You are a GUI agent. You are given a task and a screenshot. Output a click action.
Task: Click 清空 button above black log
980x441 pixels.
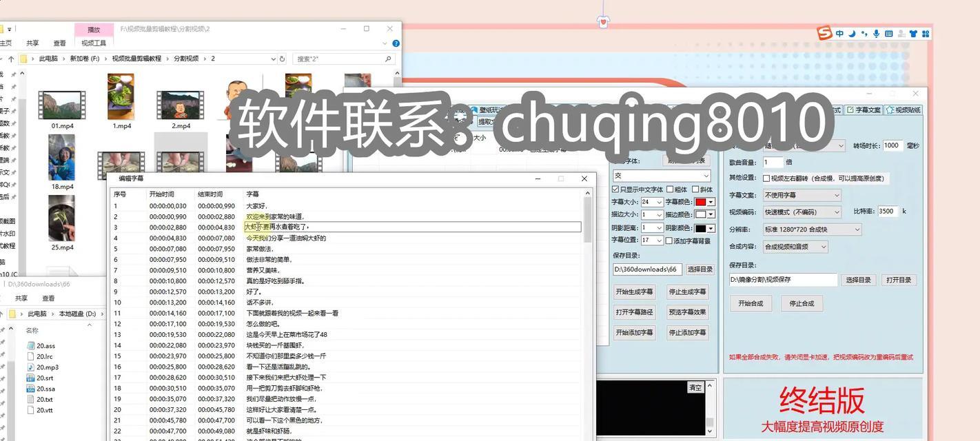(695, 387)
